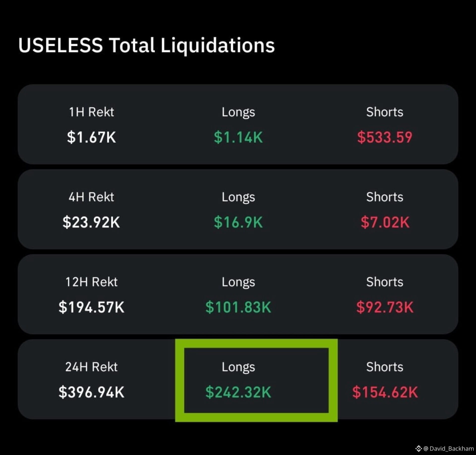Click the Shorts label in 12H row
476x455 pixels.
pos(385,282)
